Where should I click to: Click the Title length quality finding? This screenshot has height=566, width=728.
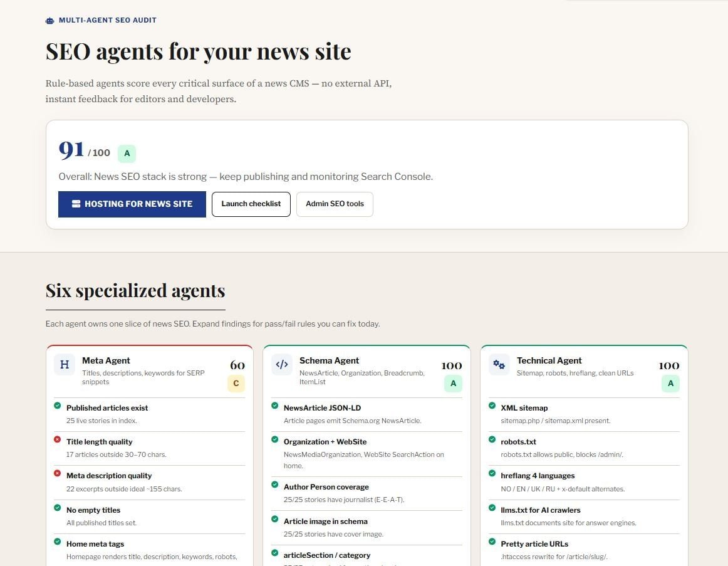(100, 441)
